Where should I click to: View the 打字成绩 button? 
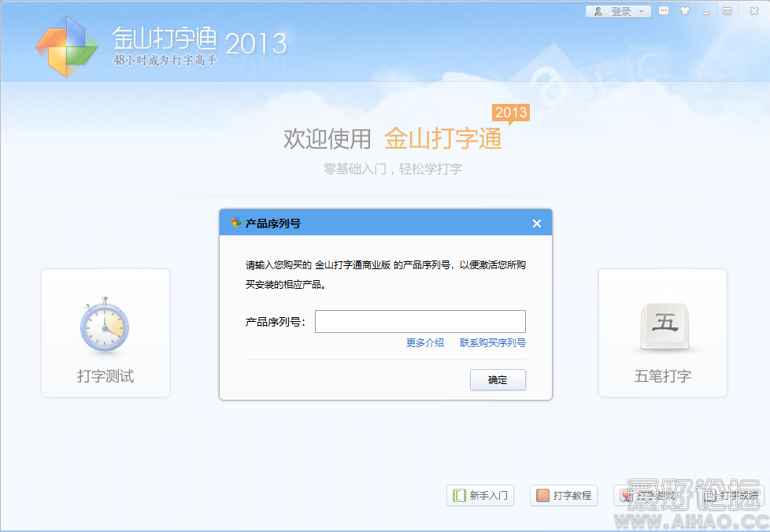pyautogui.click(x=731, y=495)
